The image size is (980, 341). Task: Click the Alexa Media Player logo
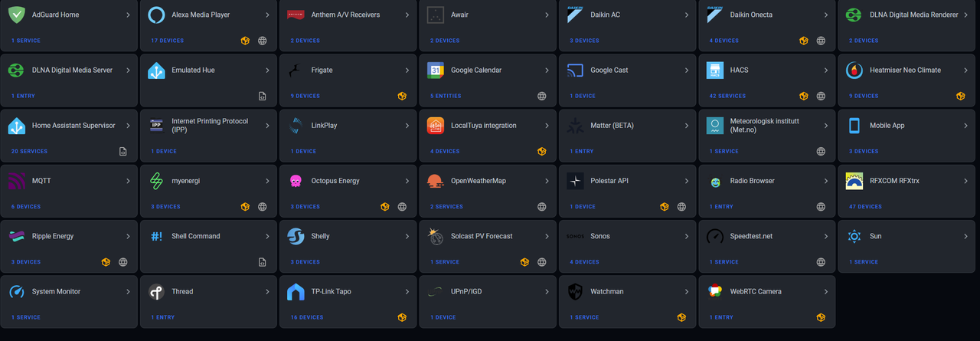[156, 15]
